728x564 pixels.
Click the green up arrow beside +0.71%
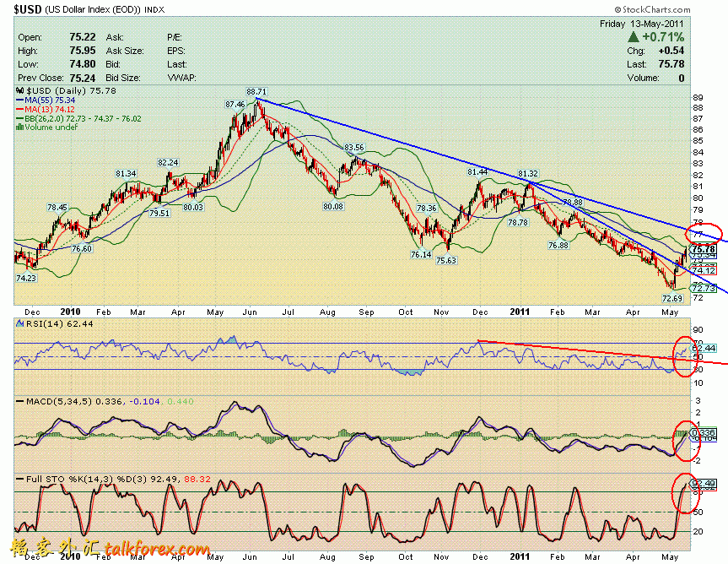pos(634,37)
